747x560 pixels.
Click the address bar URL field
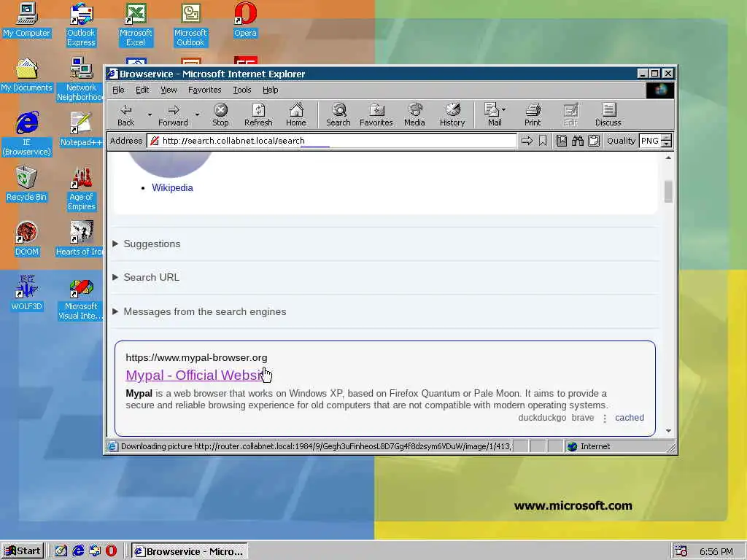[x=332, y=141]
